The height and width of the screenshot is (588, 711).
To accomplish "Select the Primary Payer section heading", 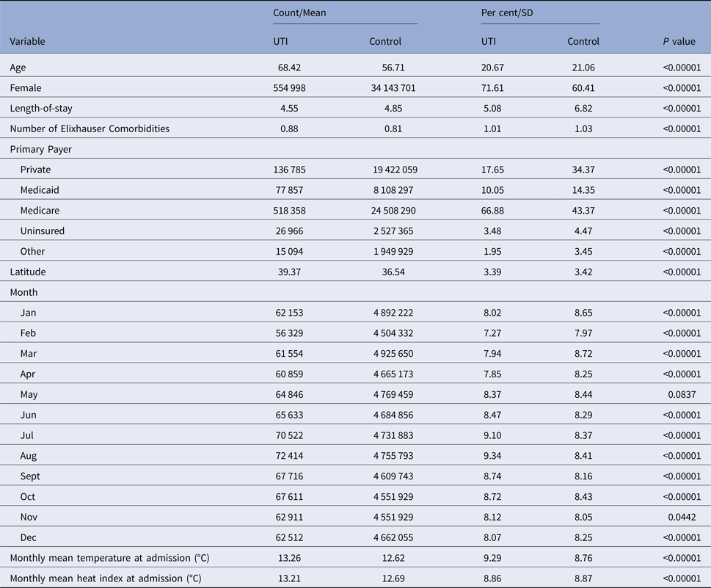I will point(40,149).
